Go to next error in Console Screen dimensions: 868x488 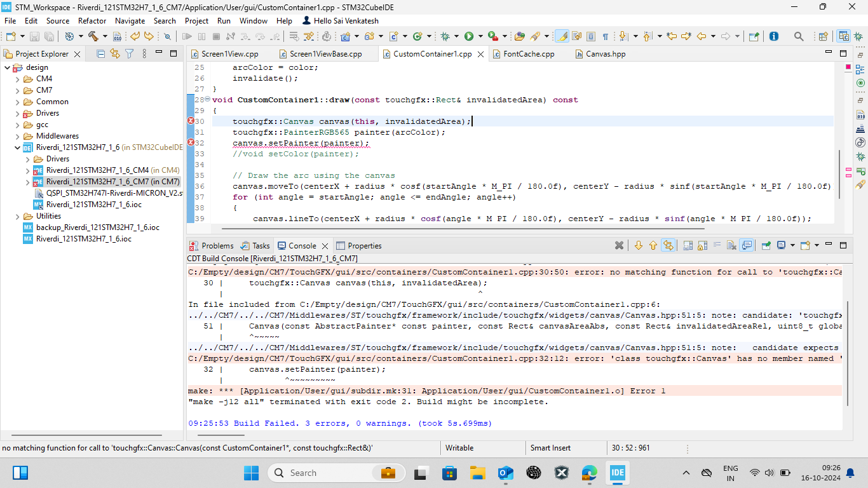pyautogui.click(x=639, y=245)
